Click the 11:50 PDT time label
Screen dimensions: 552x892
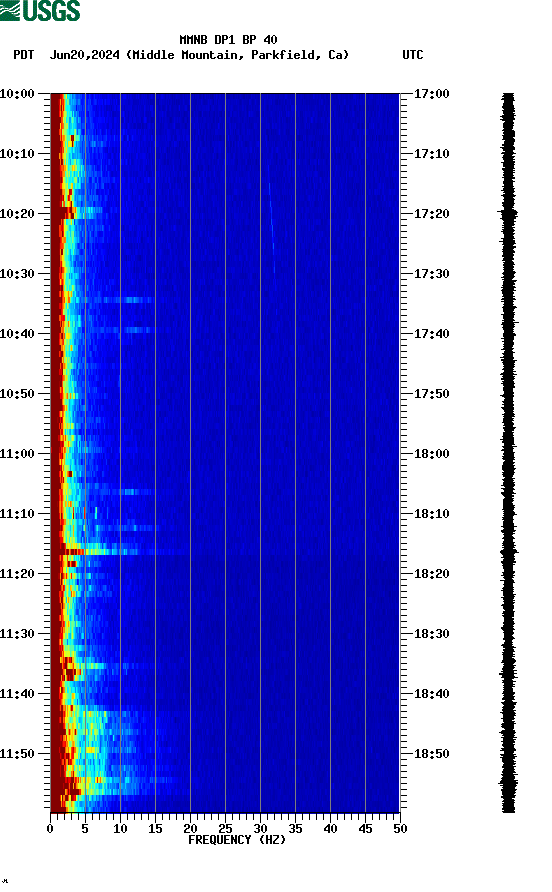17,754
